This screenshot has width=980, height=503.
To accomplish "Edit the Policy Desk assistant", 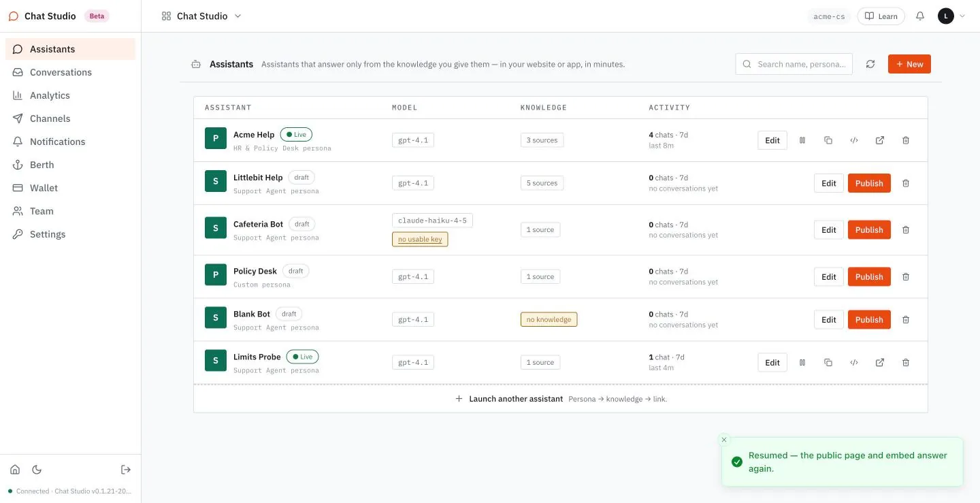I will tap(828, 277).
